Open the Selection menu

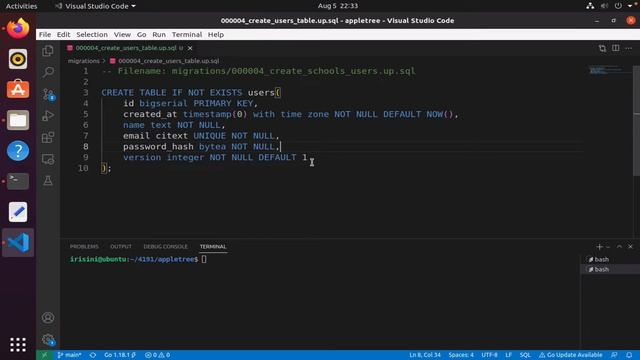tap(92, 34)
